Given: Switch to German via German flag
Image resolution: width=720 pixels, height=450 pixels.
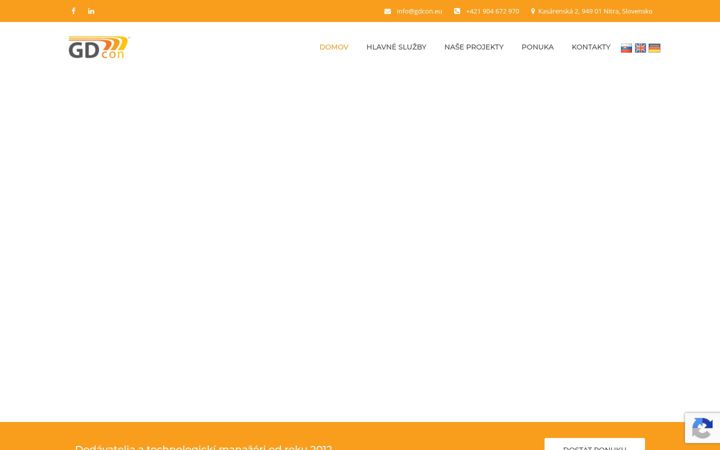Looking at the screenshot, I should [654, 48].
